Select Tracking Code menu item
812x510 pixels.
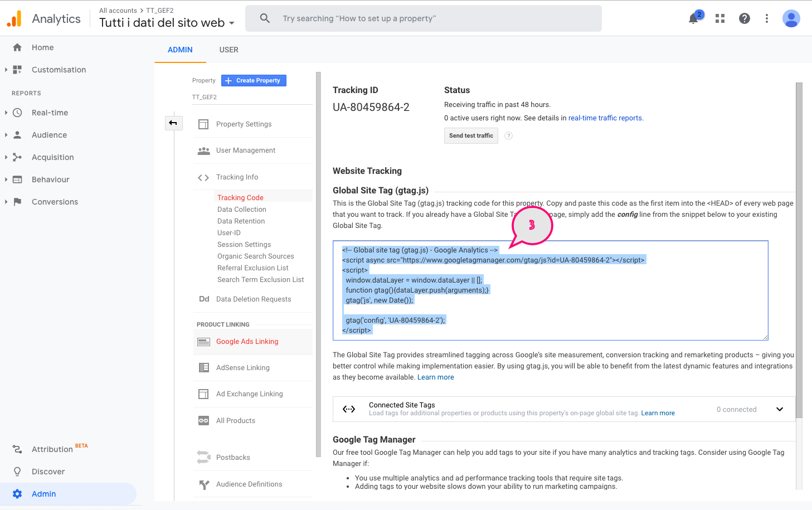pyautogui.click(x=240, y=198)
